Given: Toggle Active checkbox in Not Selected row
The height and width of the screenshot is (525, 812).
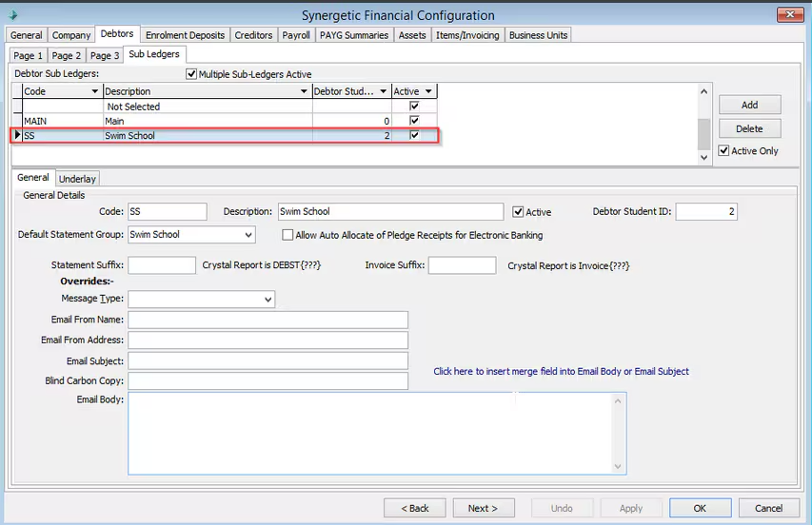Looking at the screenshot, I should coord(414,106).
